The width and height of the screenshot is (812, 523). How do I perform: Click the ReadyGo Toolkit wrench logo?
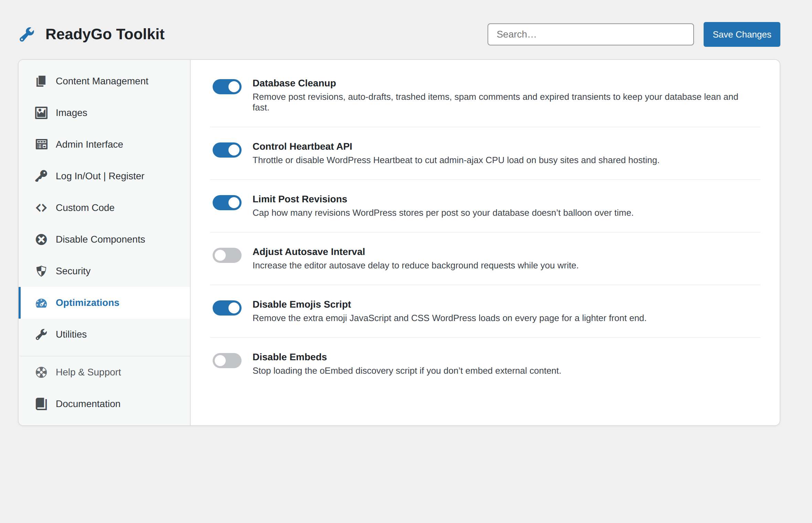pyautogui.click(x=27, y=34)
